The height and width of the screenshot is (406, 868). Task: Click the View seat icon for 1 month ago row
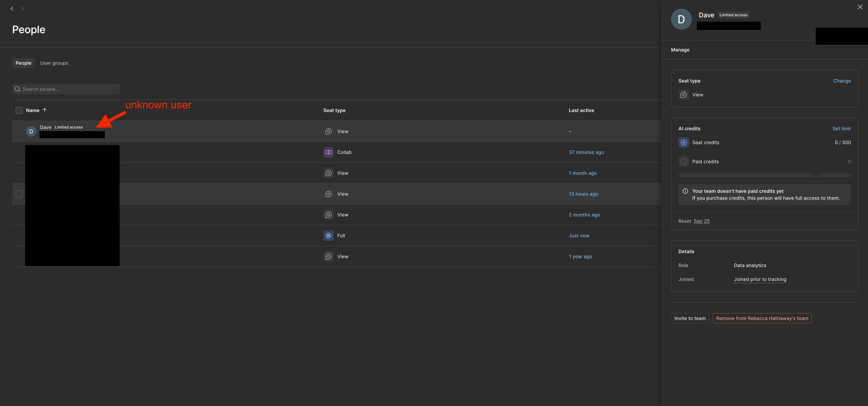pos(329,173)
